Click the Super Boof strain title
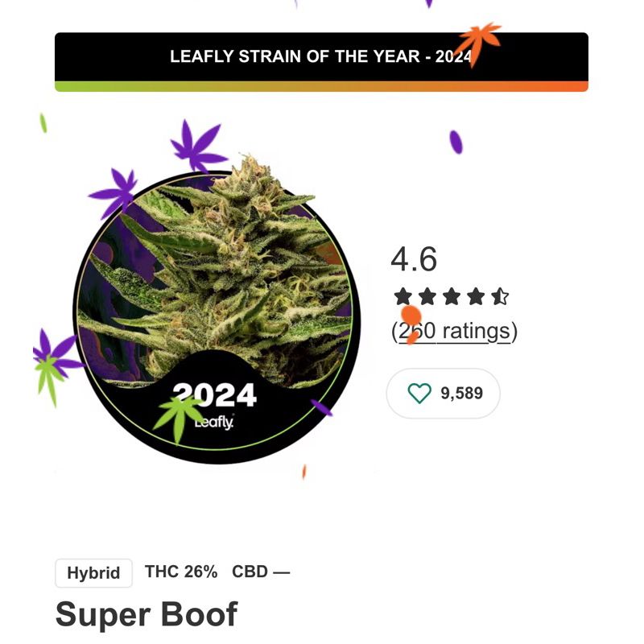The height and width of the screenshot is (644, 644). coord(147,614)
